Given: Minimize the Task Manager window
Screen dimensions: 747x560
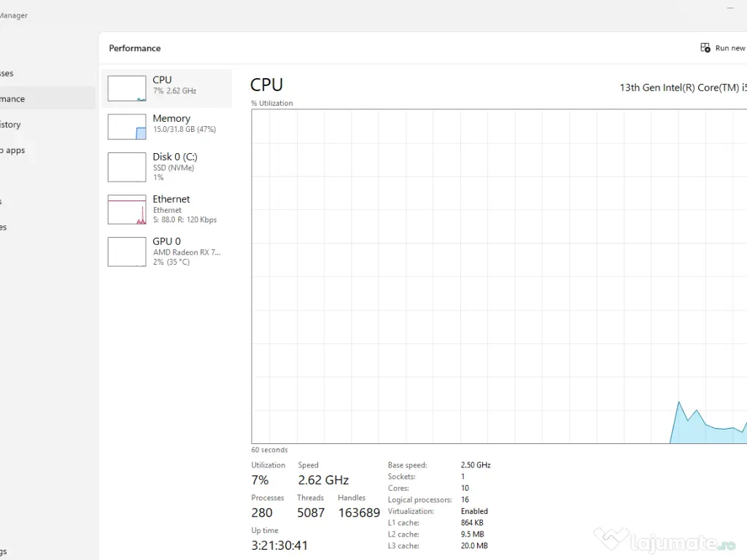Looking at the screenshot, I should [x=730, y=8].
